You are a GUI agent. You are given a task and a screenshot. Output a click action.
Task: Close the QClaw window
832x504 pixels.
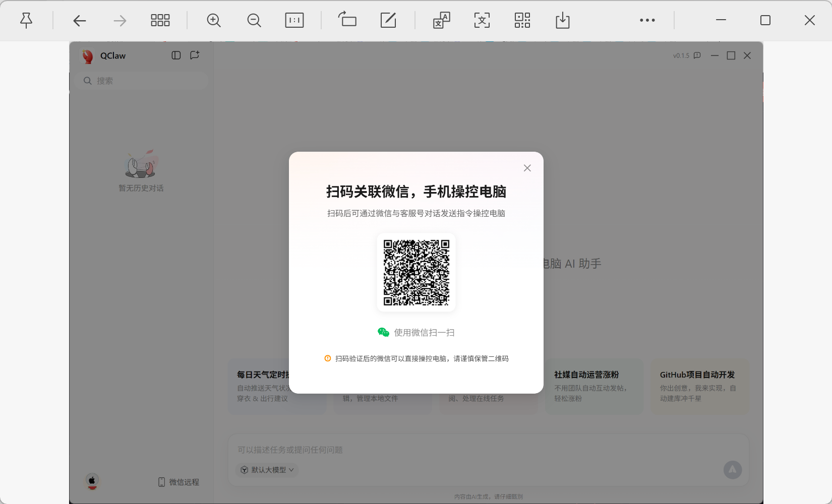pos(747,55)
